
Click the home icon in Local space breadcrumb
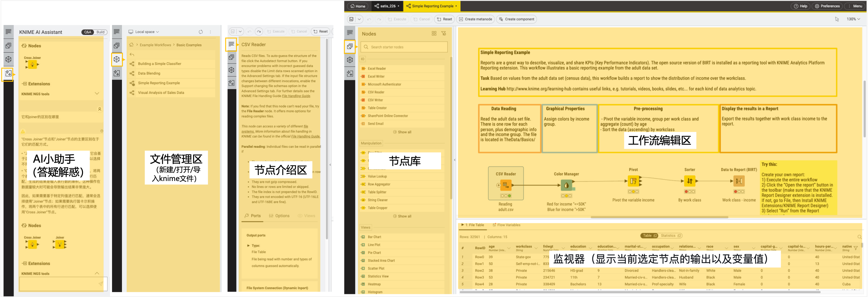click(x=131, y=45)
